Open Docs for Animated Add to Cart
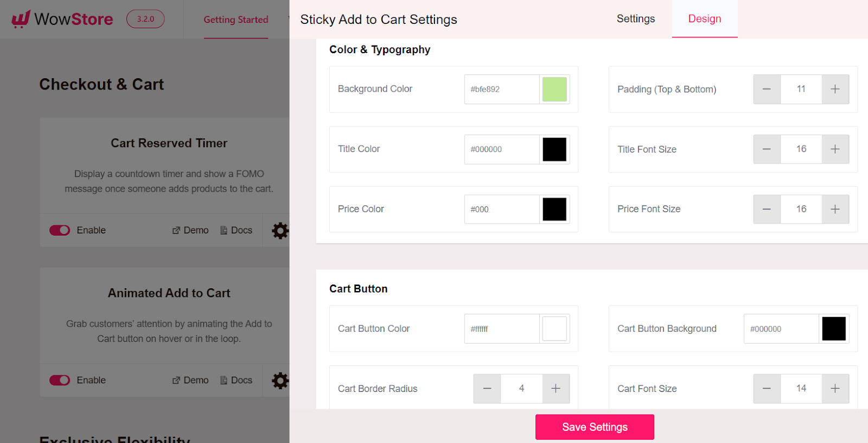The image size is (868, 443). coord(222,380)
